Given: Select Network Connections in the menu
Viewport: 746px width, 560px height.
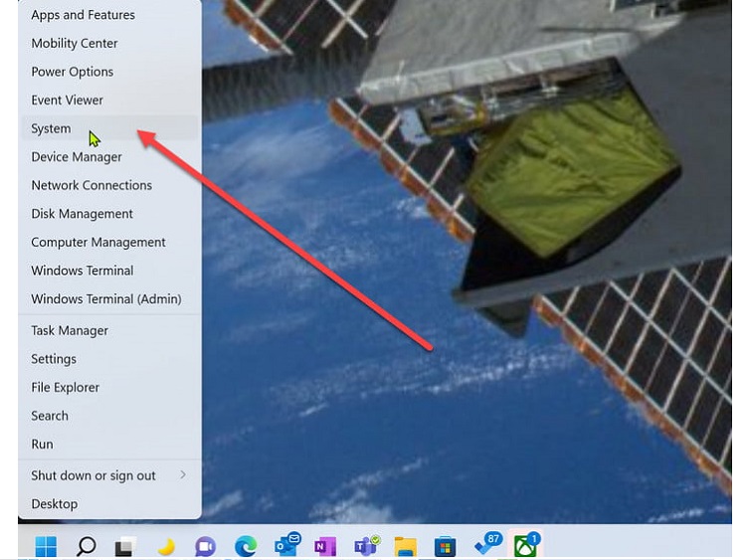Looking at the screenshot, I should pos(92,185).
